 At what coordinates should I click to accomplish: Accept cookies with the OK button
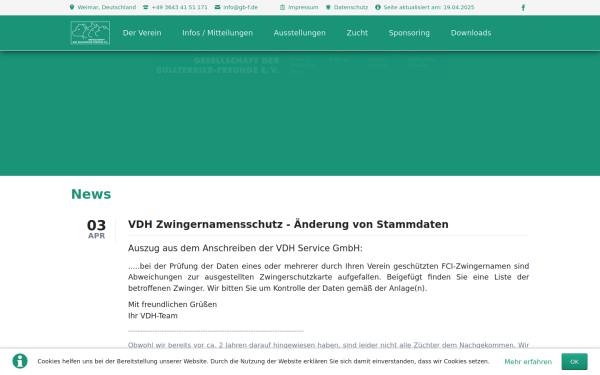(574, 362)
